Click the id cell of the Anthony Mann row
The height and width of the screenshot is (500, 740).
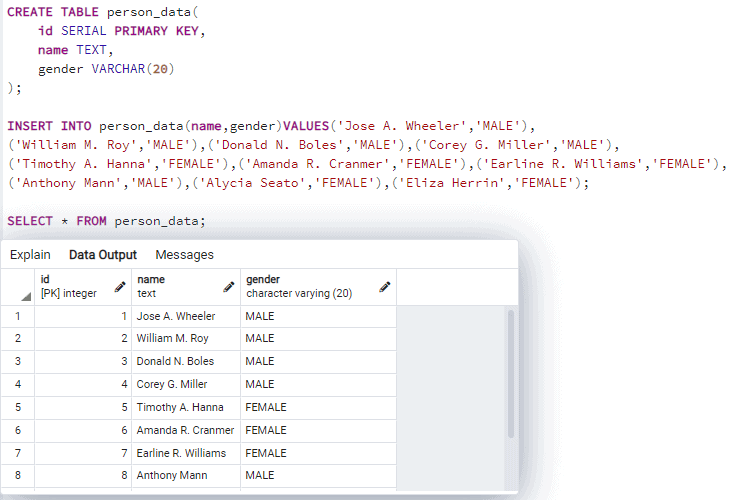click(83, 475)
